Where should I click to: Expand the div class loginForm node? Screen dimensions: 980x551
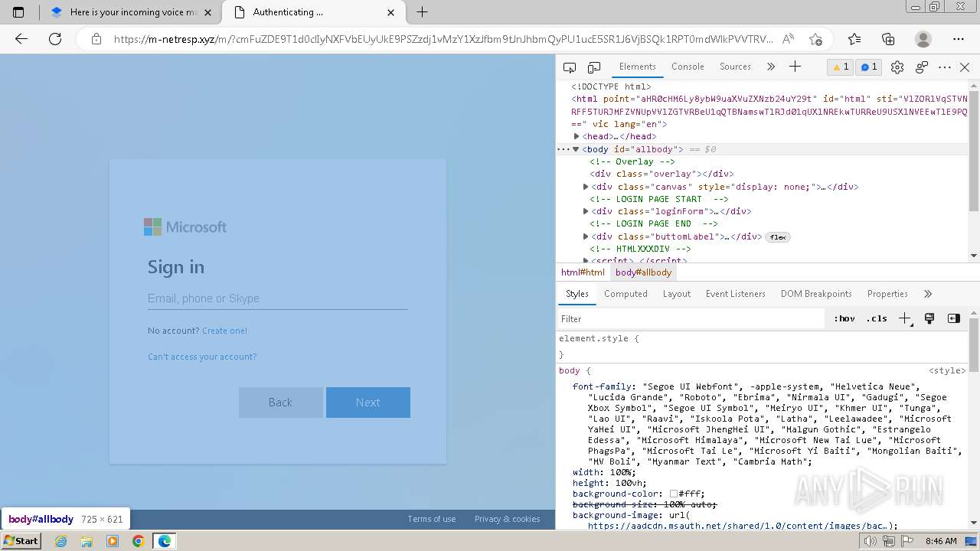[586, 211]
